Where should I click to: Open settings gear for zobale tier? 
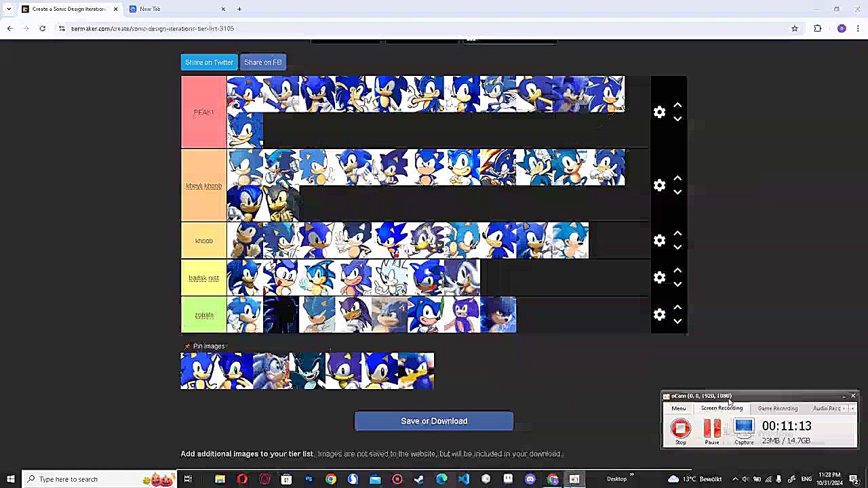point(659,314)
